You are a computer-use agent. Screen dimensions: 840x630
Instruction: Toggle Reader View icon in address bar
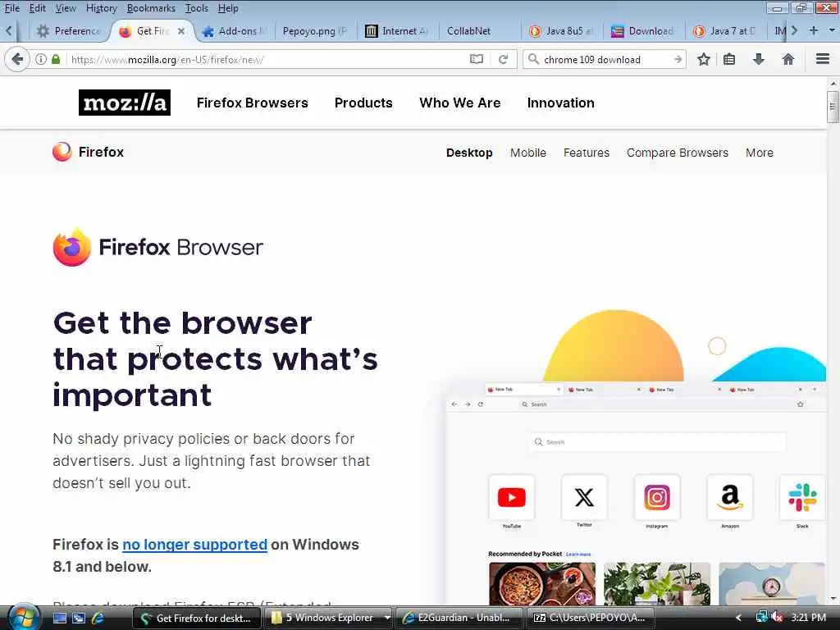point(477,59)
